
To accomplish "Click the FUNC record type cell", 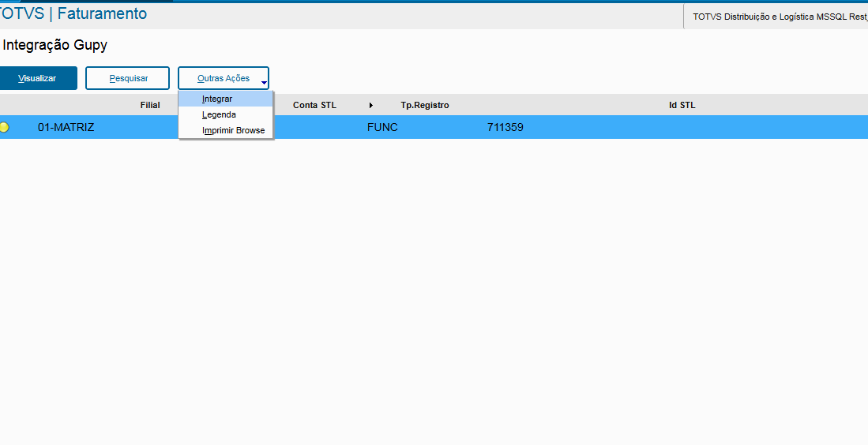I will coord(382,127).
